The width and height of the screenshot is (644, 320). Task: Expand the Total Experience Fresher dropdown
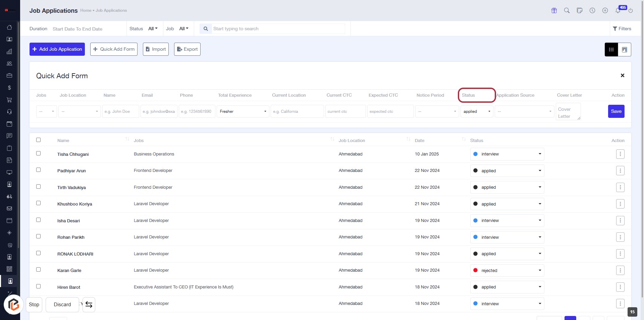coord(243,111)
